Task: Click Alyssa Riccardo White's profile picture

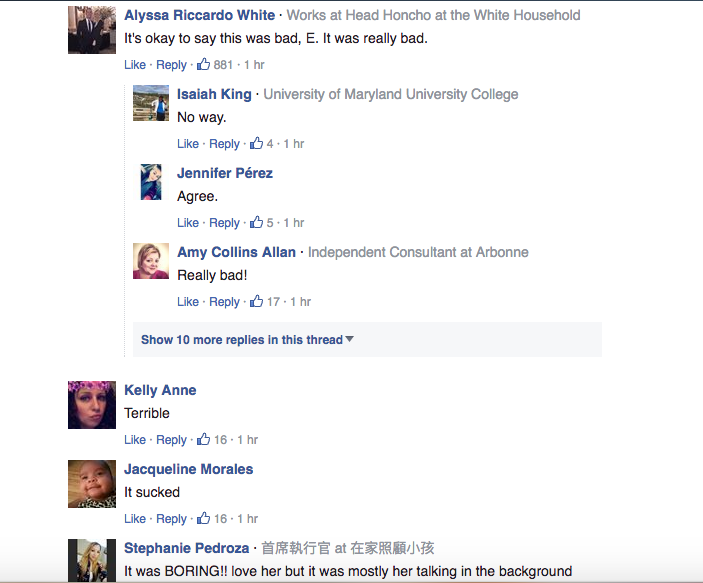Action: tap(92, 30)
